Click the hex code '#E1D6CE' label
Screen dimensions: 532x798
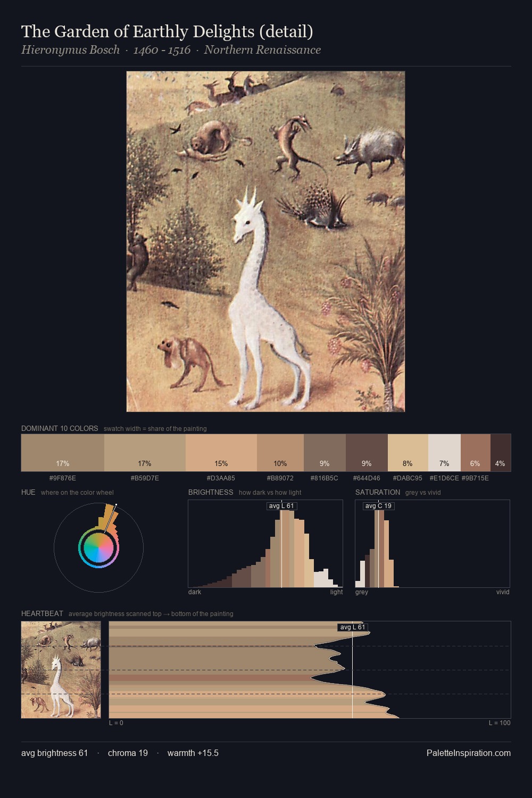(x=444, y=478)
